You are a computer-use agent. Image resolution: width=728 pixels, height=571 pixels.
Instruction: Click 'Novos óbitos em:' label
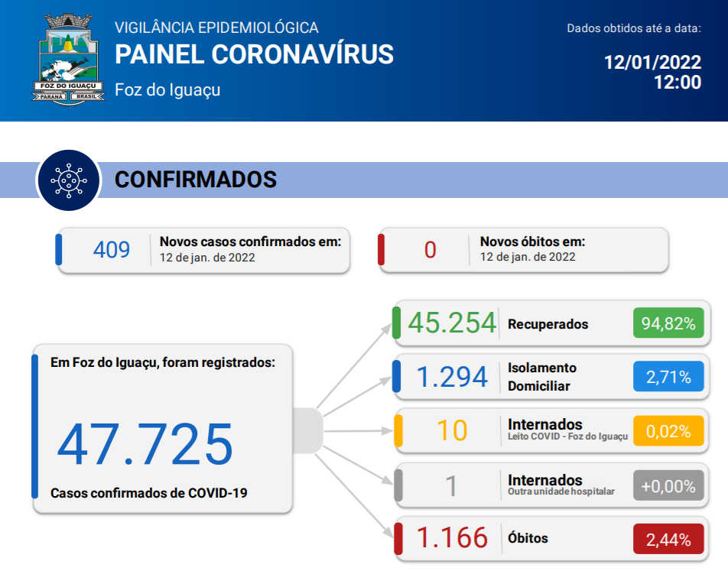tap(532, 242)
